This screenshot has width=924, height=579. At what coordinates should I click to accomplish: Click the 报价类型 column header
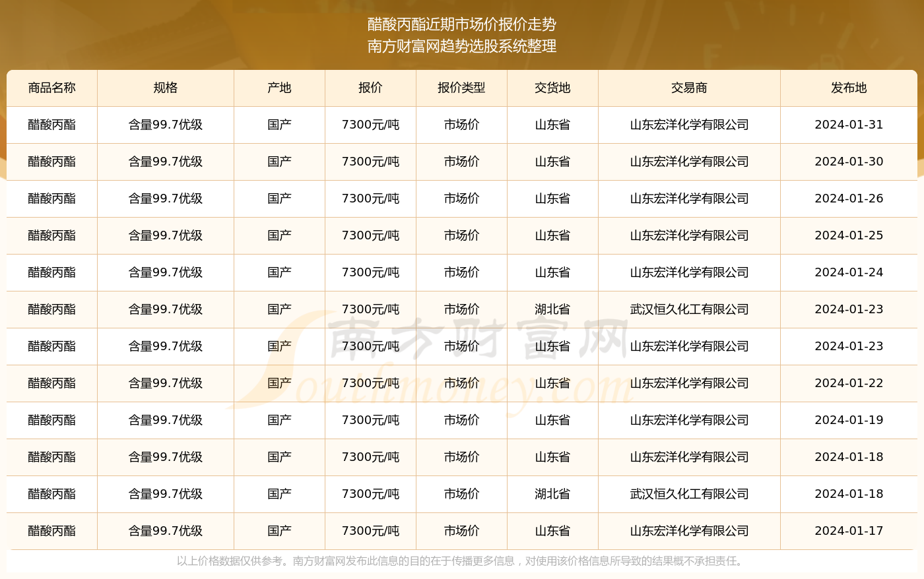[462, 88]
